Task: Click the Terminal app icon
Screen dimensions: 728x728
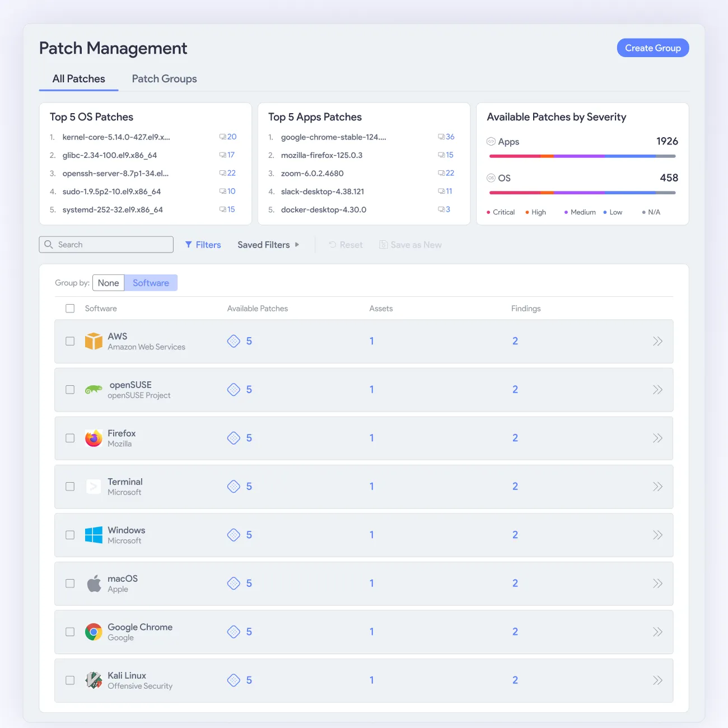Action: click(94, 487)
